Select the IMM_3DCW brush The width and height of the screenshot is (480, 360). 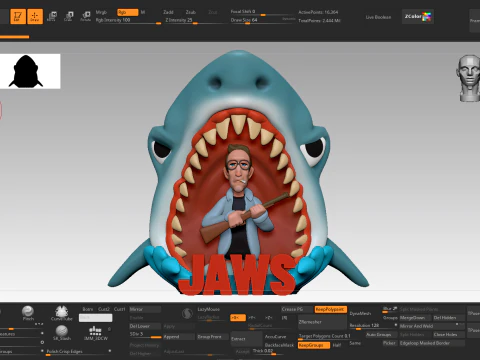pos(96,333)
